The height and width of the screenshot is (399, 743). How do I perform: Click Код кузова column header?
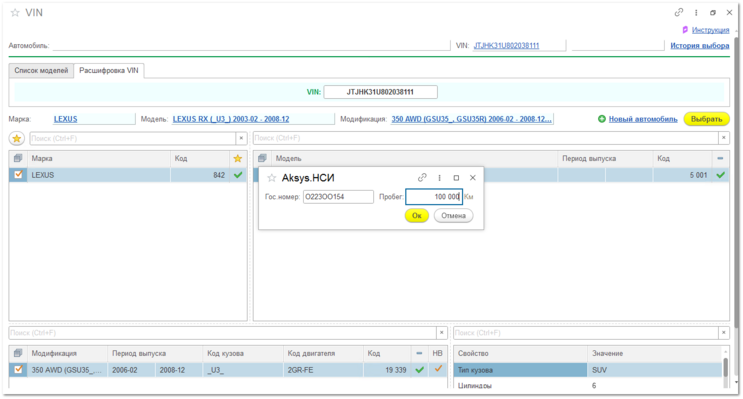pyautogui.click(x=243, y=353)
